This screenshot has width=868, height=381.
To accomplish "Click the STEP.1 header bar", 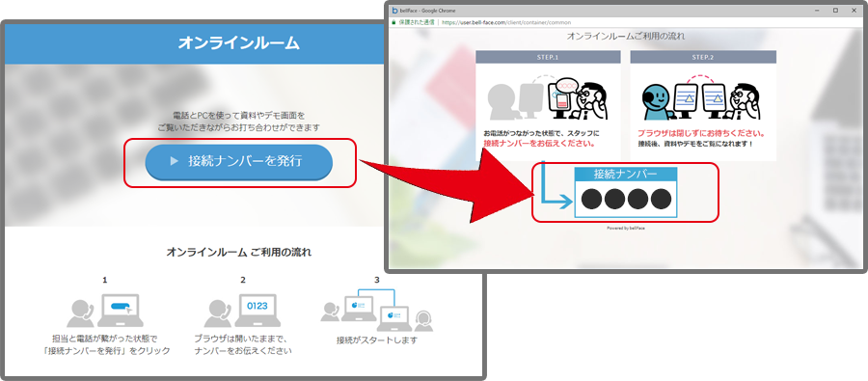I will pyautogui.click(x=548, y=57).
